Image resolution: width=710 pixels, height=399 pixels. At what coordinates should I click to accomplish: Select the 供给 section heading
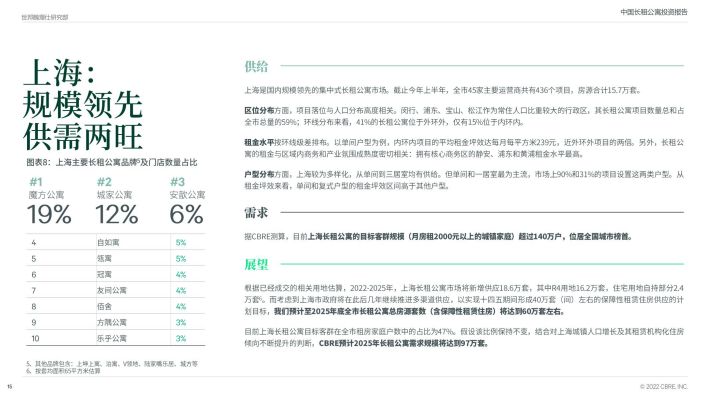click(256, 67)
